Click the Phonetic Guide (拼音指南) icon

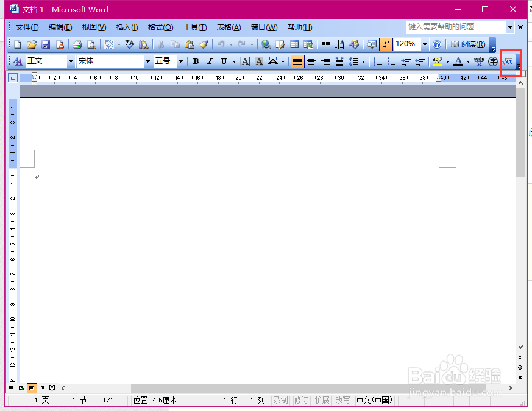(x=479, y=61)
